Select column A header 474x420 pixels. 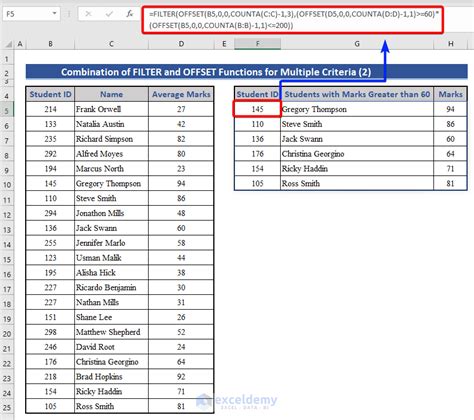(x=20, y=44)
